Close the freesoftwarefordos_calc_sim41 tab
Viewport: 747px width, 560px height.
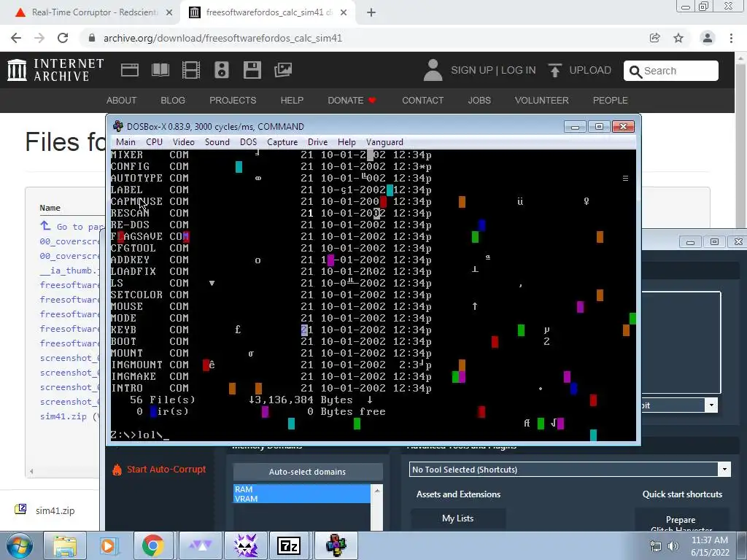point(344,12)
